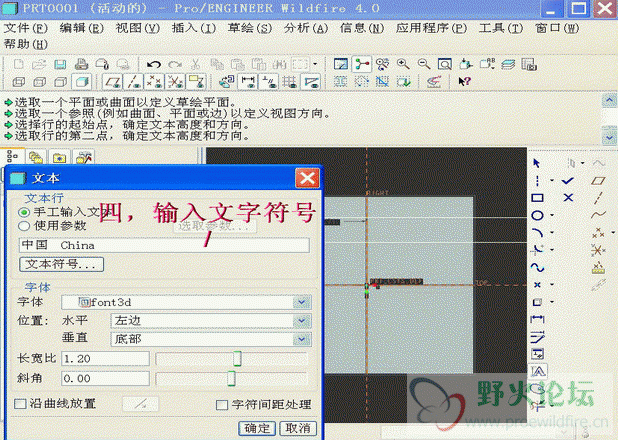Open the 分析(A) menu
Image resolution: width=618 pixels, height=440 pixels.
pos(306,28)
